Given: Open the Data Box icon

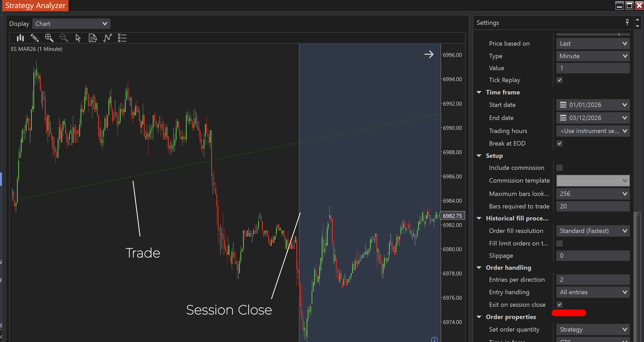Looking at the screenshot, I should [x=93, y=38].
